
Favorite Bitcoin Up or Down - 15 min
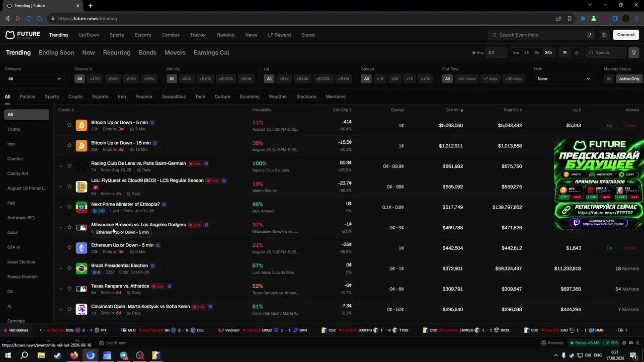(x=69, y=146)
